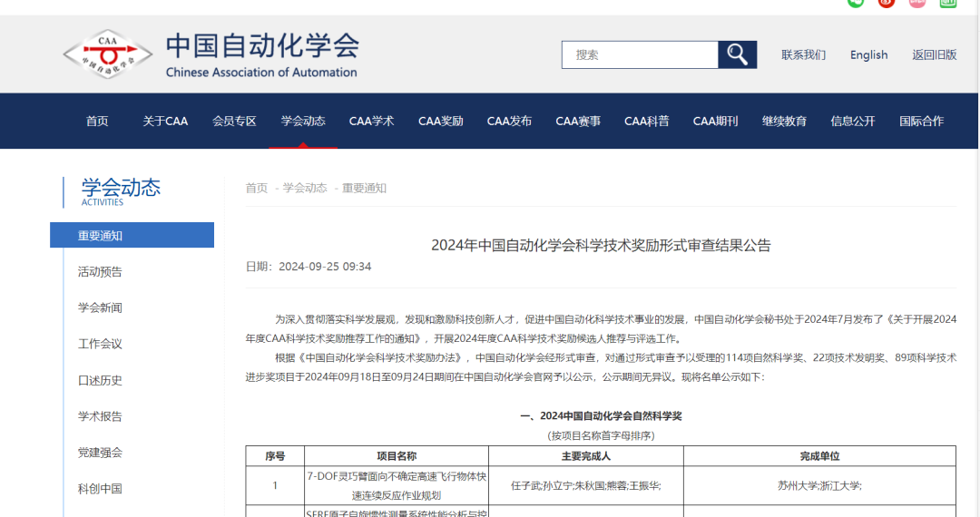
Task: Open the 国际合作 menu
Action: click(922, 122)
